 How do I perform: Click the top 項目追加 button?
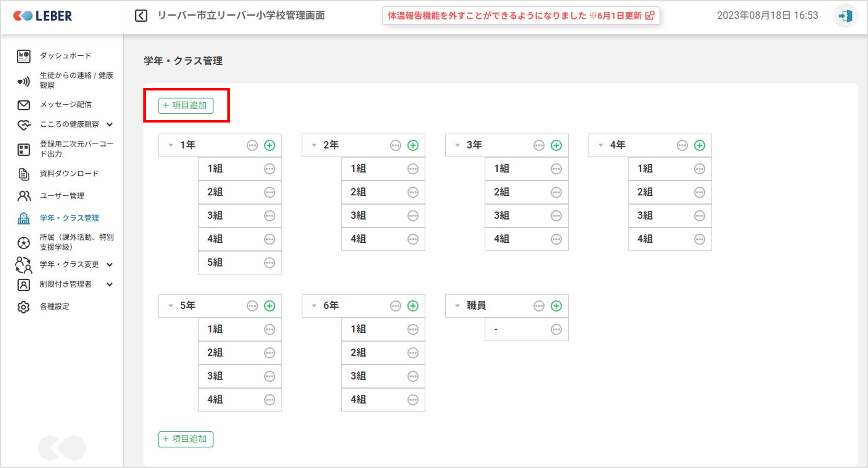pyautogui.click(x=186, y=106)
